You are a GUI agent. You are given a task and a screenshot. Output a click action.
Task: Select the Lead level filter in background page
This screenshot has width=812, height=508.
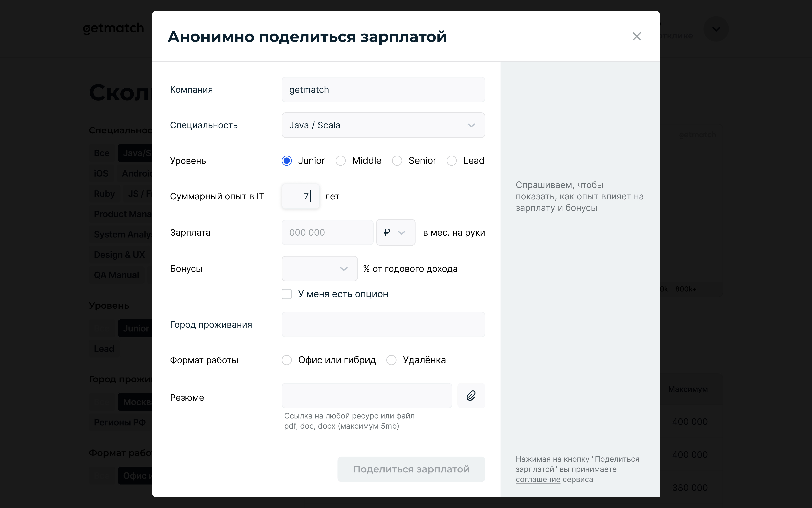pos(104,349)
